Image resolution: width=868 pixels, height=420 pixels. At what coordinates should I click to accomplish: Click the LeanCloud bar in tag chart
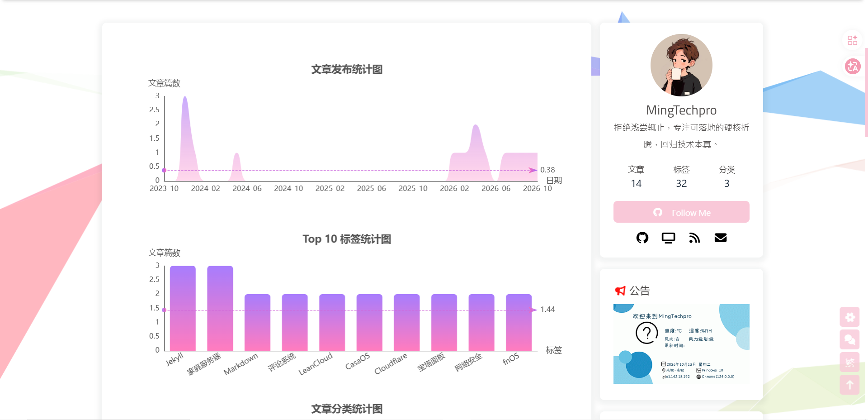tap(332, 322)
